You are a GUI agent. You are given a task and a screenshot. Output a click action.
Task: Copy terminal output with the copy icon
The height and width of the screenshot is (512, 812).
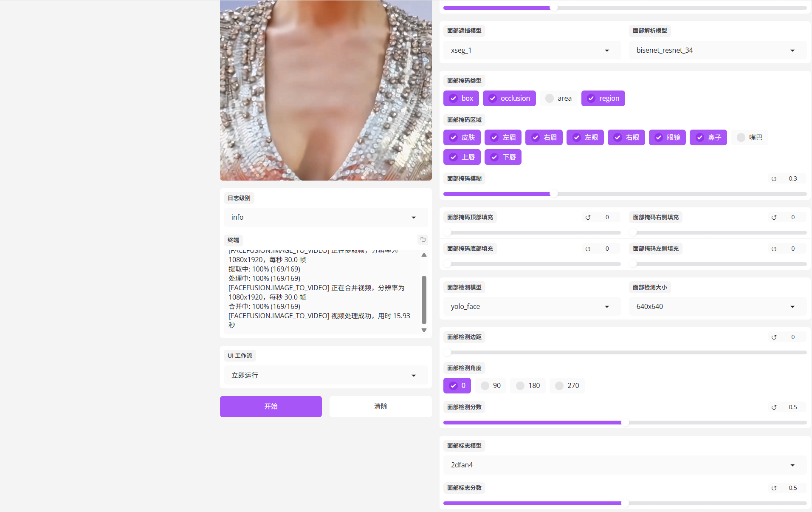tap(423, 240)
